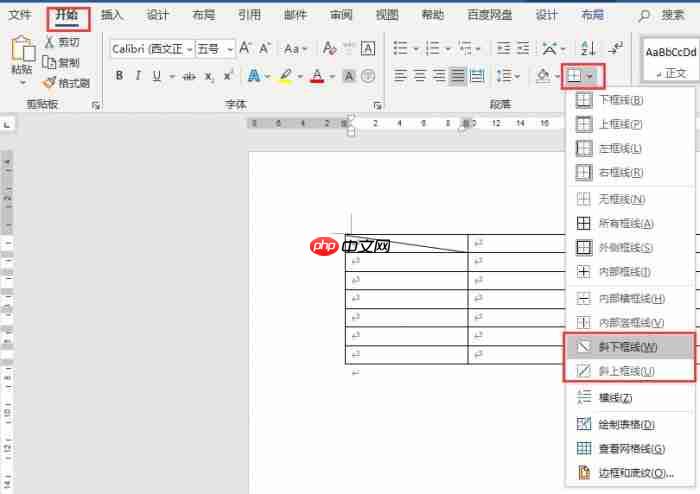Select the 正文 AaBbCcDd style
Viewport: 700px width, 494px height.
[671, 62]
